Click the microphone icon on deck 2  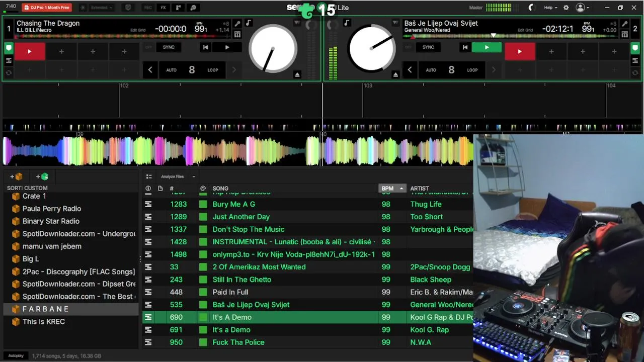(624, 24)
